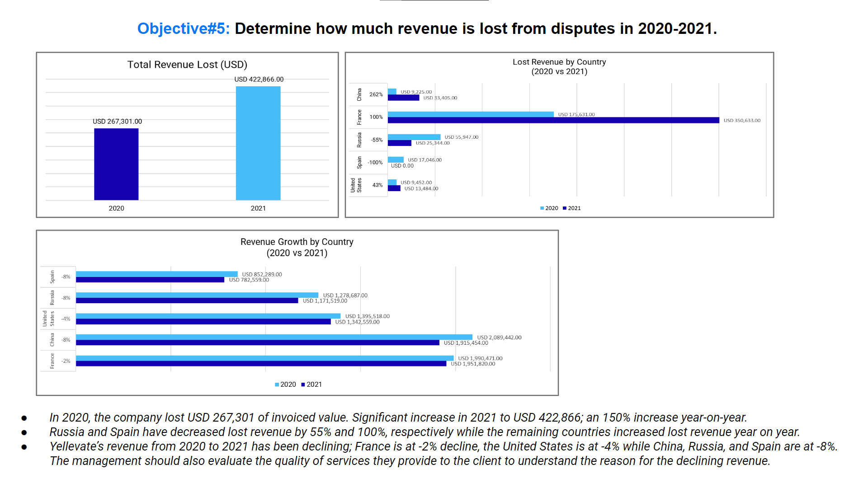Click the 2021 light blue revenue lost bar
The image size is (868, 488).
[258, 143]
